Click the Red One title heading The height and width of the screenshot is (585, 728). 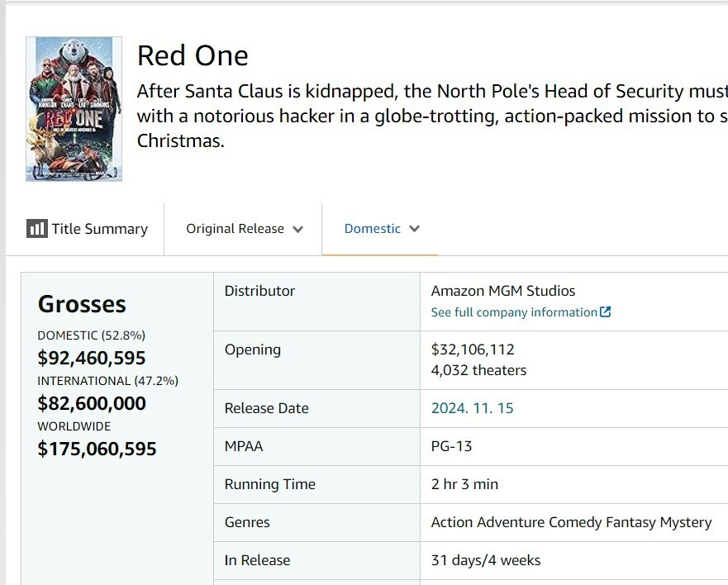(193, 55)
